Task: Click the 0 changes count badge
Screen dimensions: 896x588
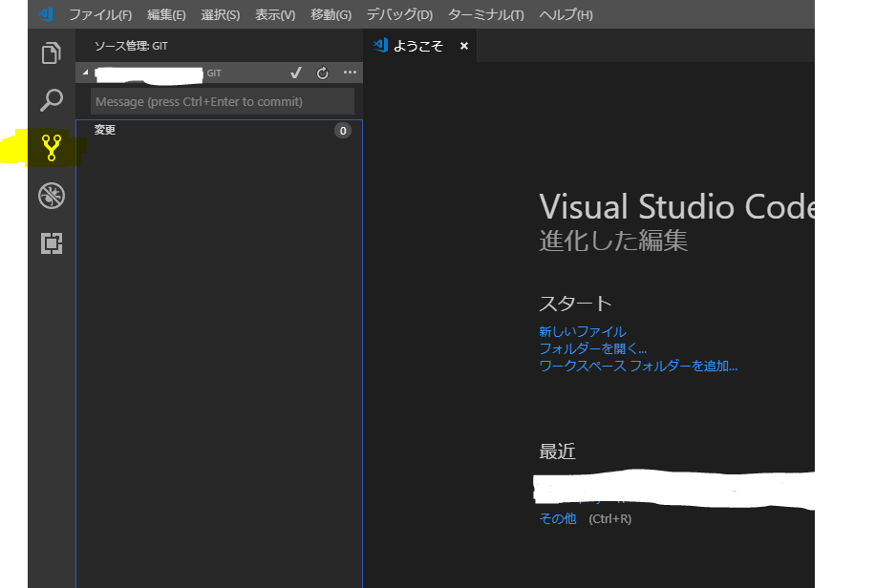Action: 343,131
